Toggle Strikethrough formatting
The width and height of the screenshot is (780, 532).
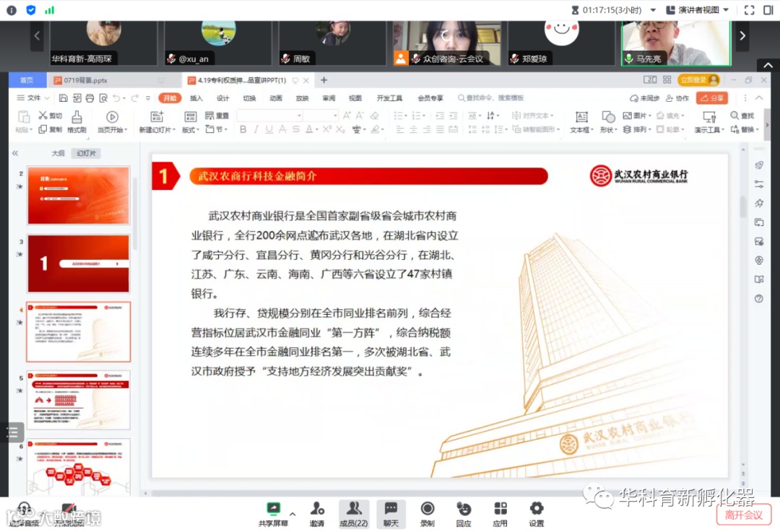296,129
